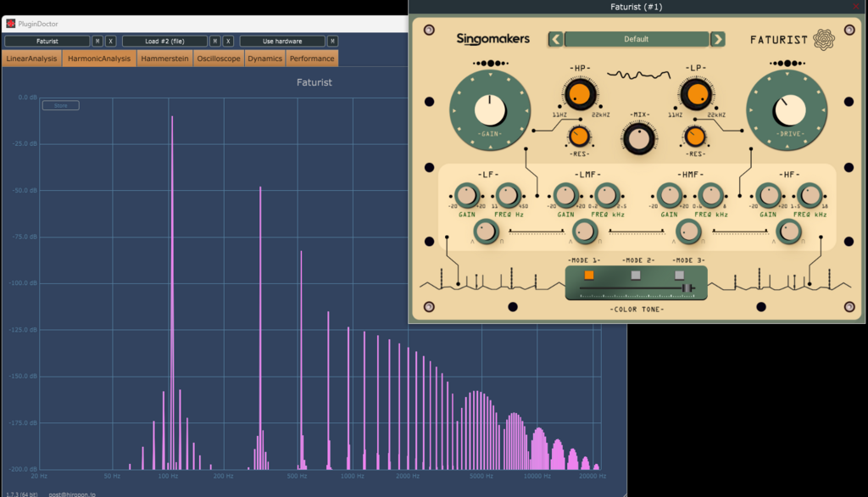Click the large Drive knob
The width and height of the screenshot is (868, 497).
(787, 109)
